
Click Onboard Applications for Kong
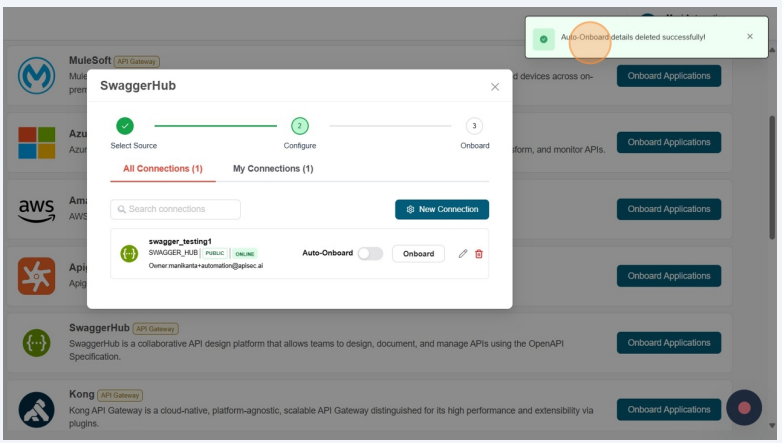[668, 409]
